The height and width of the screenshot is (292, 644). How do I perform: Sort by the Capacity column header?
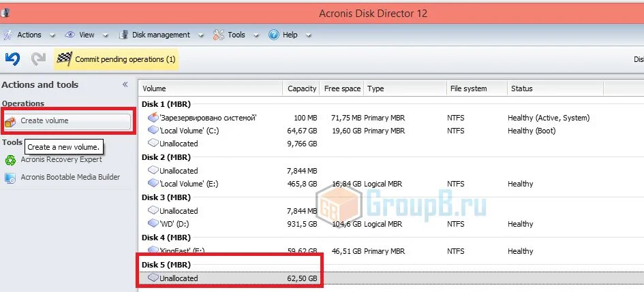coord(301,88)
